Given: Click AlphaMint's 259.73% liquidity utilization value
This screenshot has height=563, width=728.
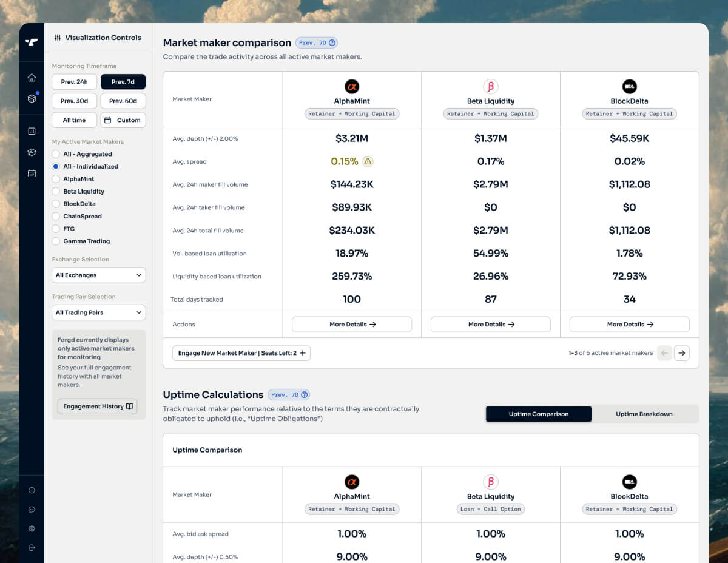Looking at the screenshot, I should (x=352, y=276).
